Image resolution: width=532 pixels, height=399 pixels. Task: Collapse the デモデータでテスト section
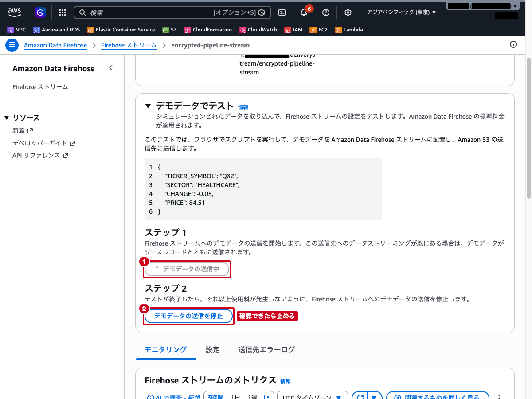(x=148, y=106)
